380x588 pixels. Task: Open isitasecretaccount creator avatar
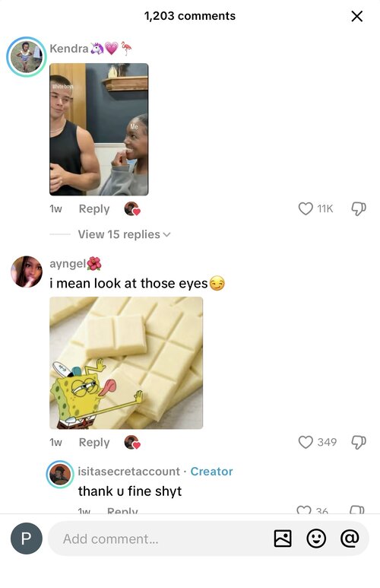(x=60, y=475)
